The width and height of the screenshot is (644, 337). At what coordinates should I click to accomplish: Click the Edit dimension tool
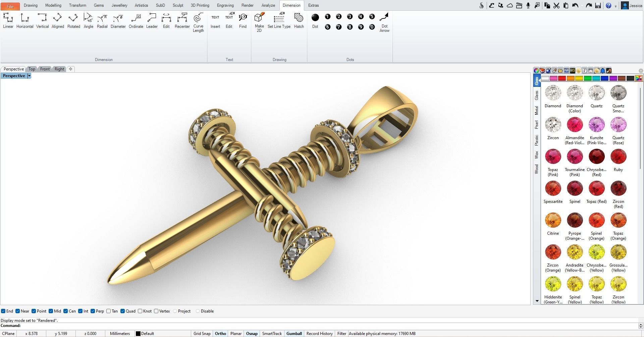click(x=166, y=21)
